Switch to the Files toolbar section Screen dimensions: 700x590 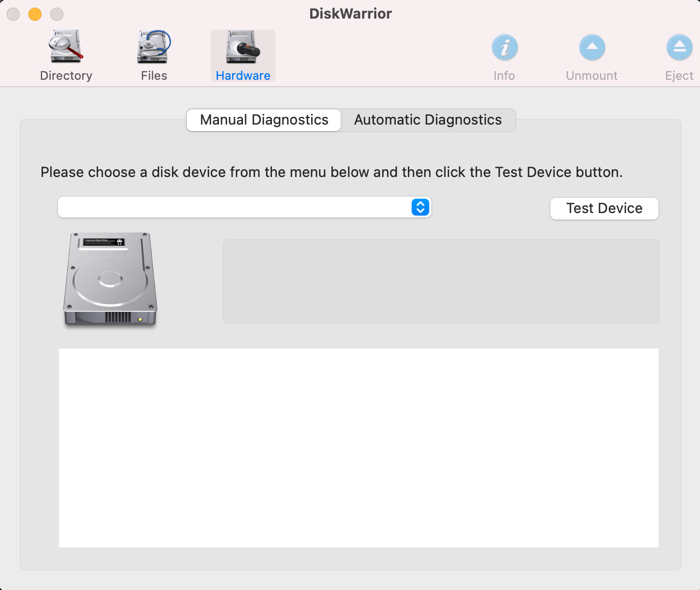coord(154,56)
